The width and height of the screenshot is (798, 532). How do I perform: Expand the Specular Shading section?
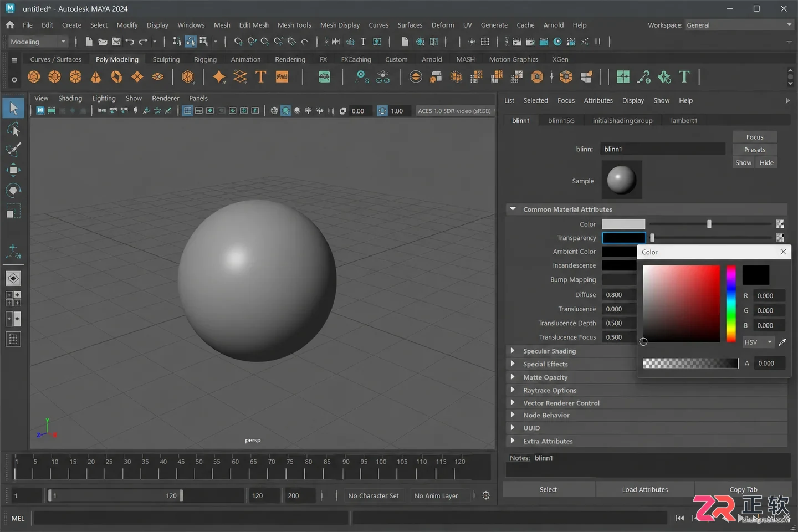coord(513,351)
